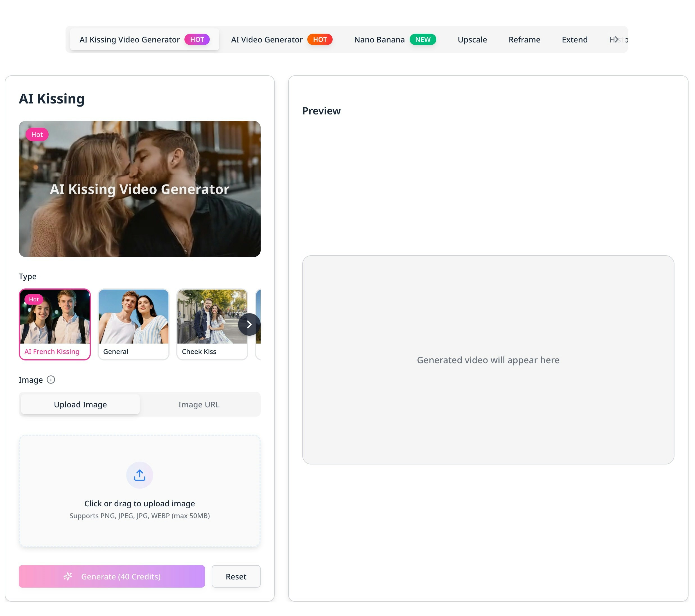Image resolution: width=695 pixels, height=616 pixels.
Task: Open the Upscale tab
Action: click(x=472, y=39)
